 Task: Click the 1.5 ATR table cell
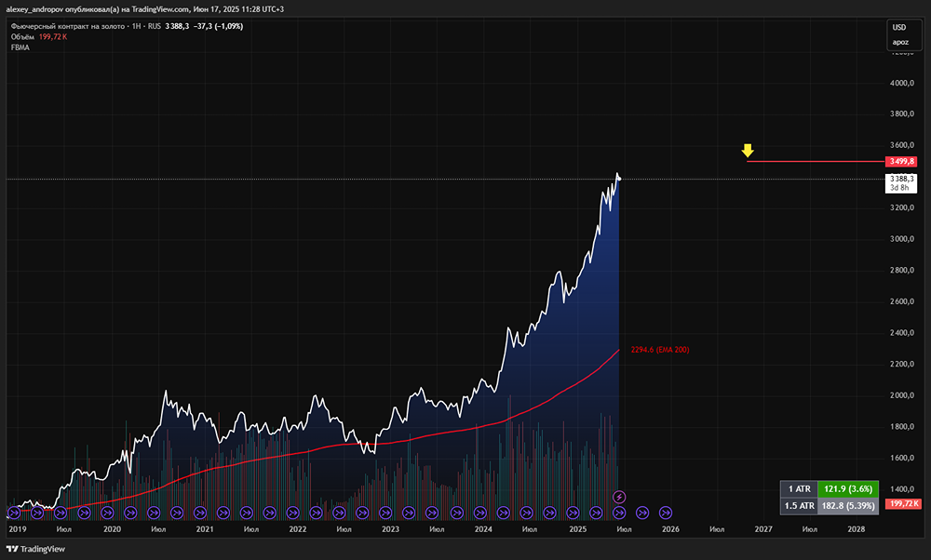(799, 506)
